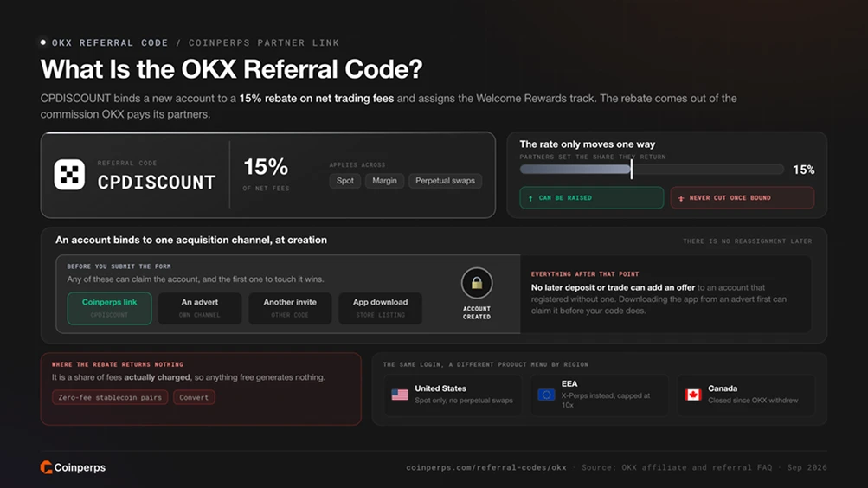Click 'An account binds to one acquisition channel' heading
Viewport: 868px width, 488px height.
(191, 241)
